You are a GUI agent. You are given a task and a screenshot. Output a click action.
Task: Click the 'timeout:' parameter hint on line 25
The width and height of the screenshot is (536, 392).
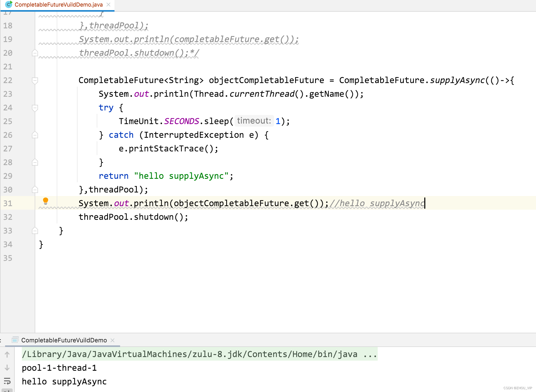(x=254, y=121)
